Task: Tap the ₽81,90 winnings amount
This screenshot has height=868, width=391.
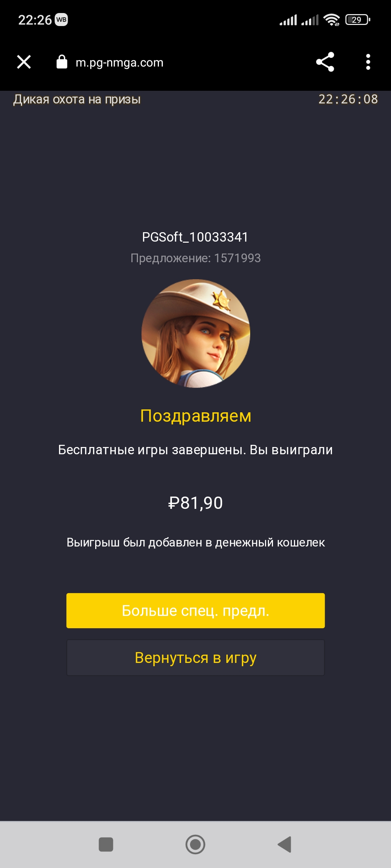Action: pos(195,503)
